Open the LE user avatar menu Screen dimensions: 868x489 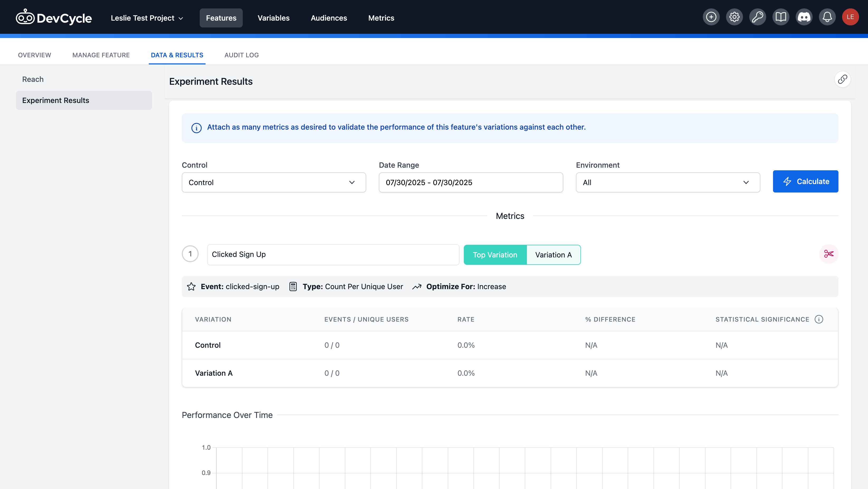(850, 17)
